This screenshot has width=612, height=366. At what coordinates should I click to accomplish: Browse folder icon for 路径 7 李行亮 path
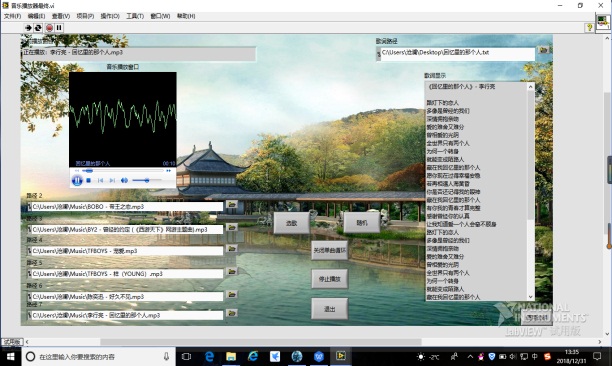click(x=232, y=313)
